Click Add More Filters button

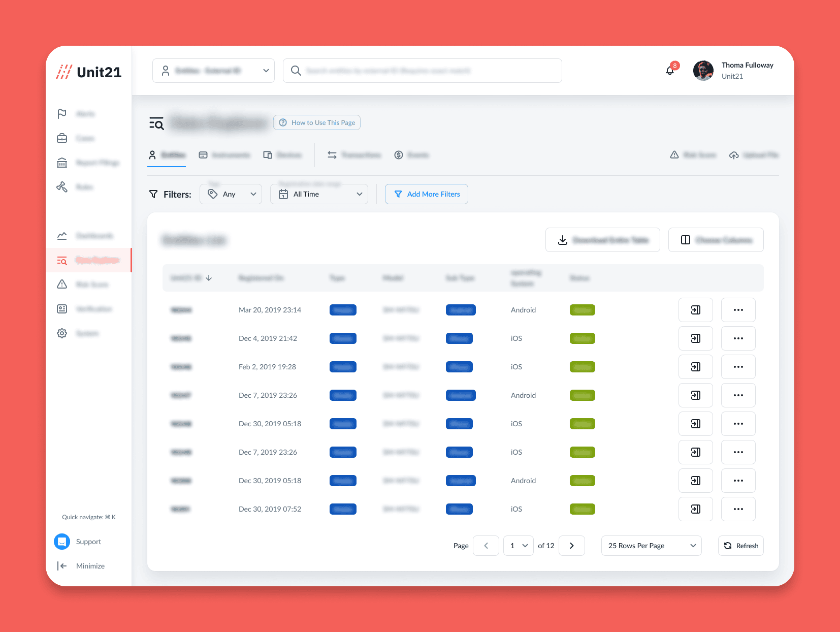click(427, 194)
